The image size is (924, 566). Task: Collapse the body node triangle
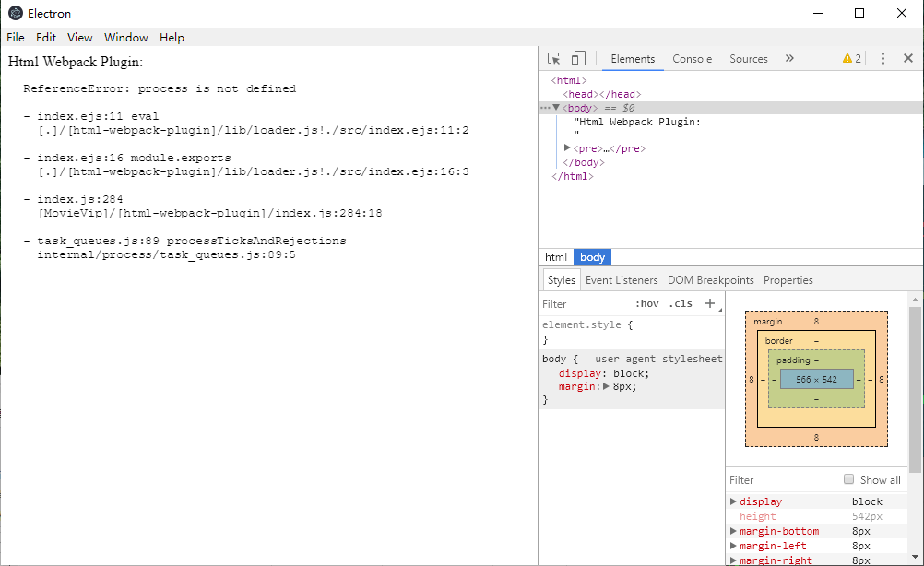click(x=556, y=108)
